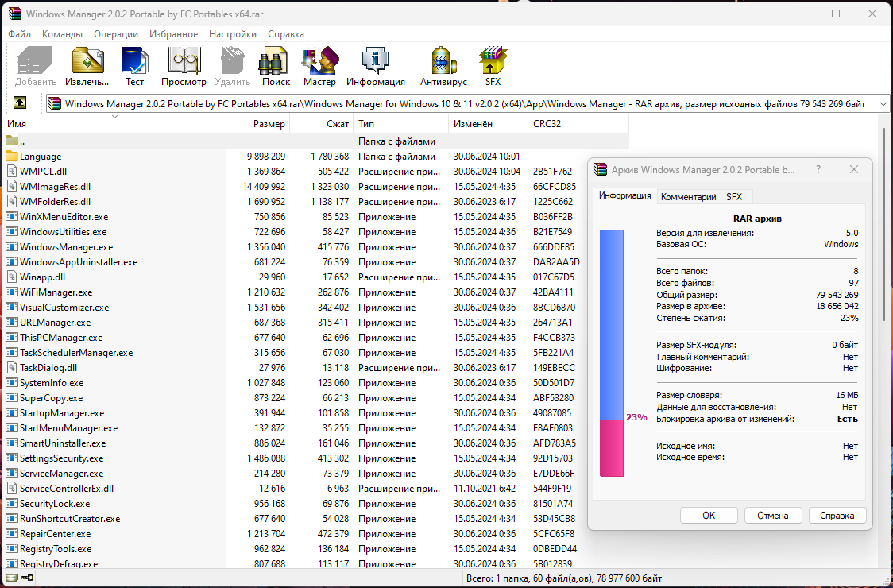Select WindowsManager.exe in the file list
This screenshot has width=893, height=588.
66,247
